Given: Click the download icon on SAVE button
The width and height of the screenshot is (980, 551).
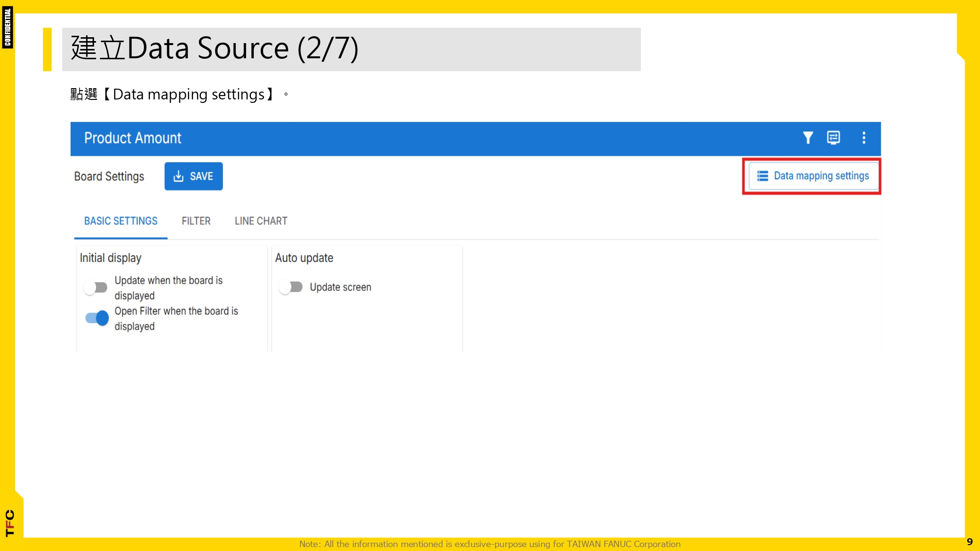Looking at the screenshot, I should click(x=178, y=176).
